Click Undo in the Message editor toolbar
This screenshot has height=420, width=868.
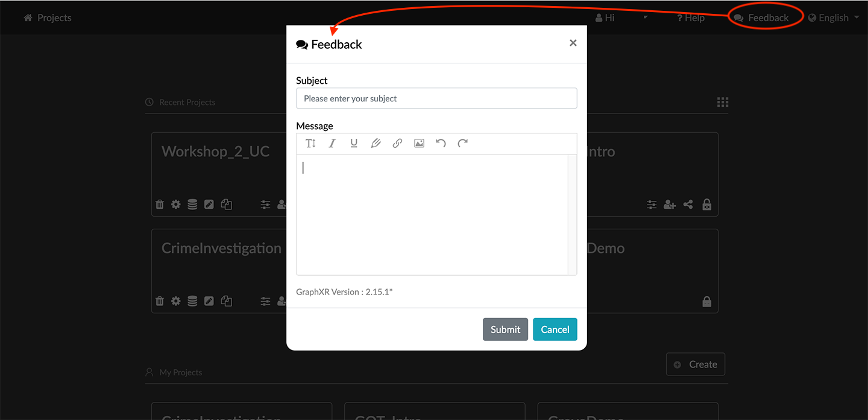(441, 143)
